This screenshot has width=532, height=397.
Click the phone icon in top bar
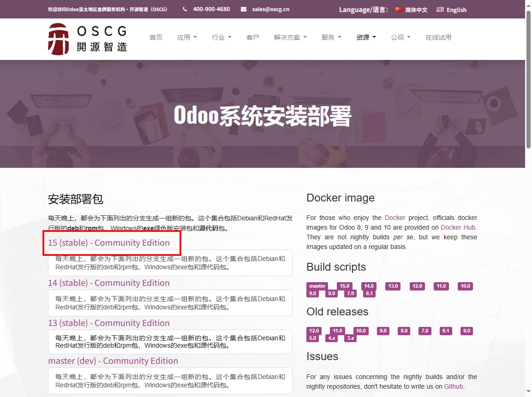click(185, 9)
